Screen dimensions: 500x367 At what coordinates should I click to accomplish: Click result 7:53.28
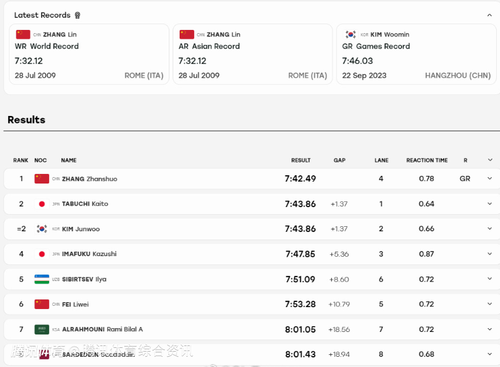(x=300, y=304)
